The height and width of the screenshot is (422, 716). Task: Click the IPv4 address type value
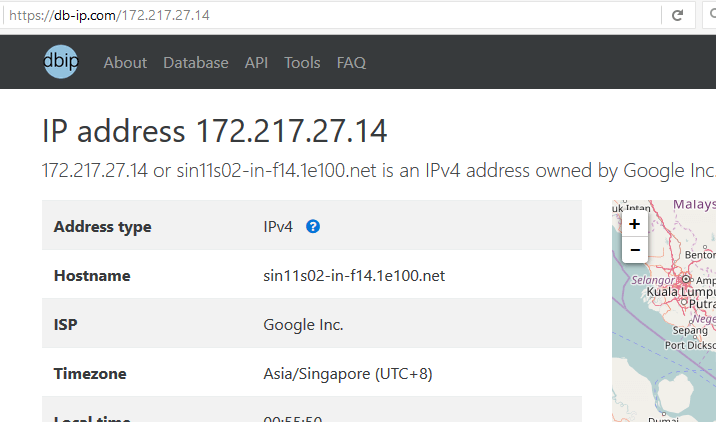(278, 227)
